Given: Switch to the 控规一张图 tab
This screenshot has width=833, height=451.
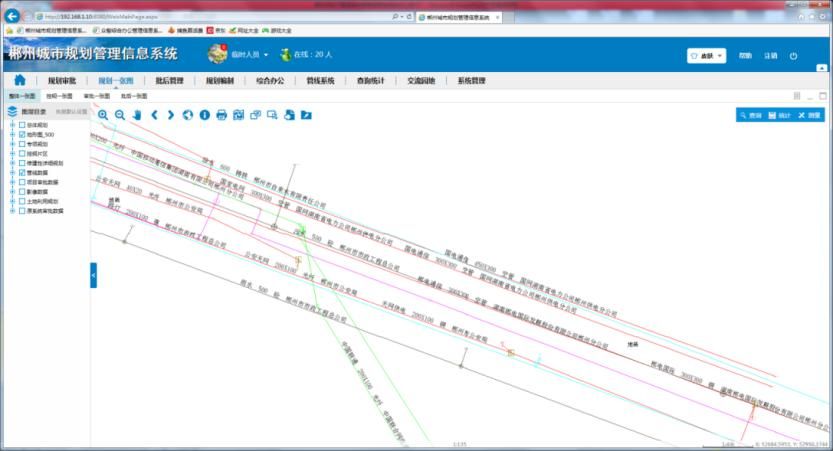Looking at the screenshot, I should pyautogui.click(x=59, y=96).
